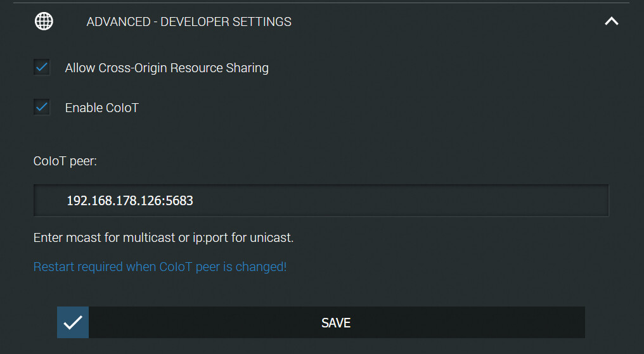The image size is (644, 354).
Task: Collapse the section using the up chevron
Action: point(611,22)
